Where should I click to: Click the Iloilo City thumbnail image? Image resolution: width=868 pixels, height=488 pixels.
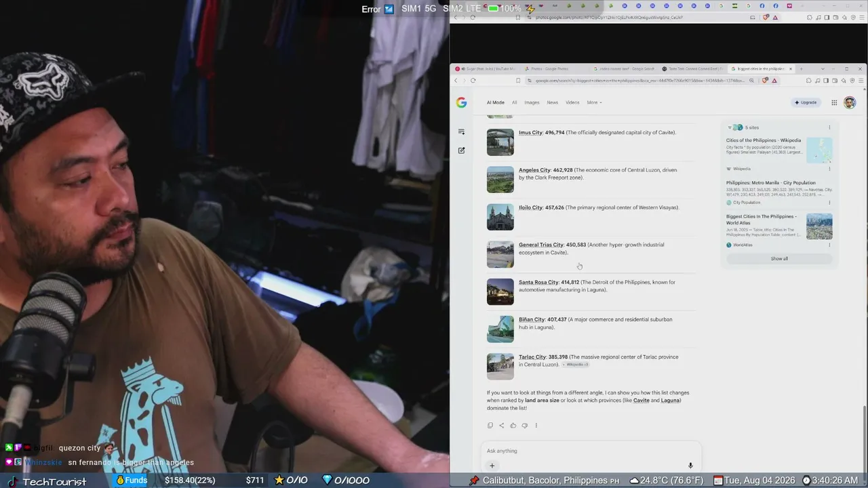500,217
